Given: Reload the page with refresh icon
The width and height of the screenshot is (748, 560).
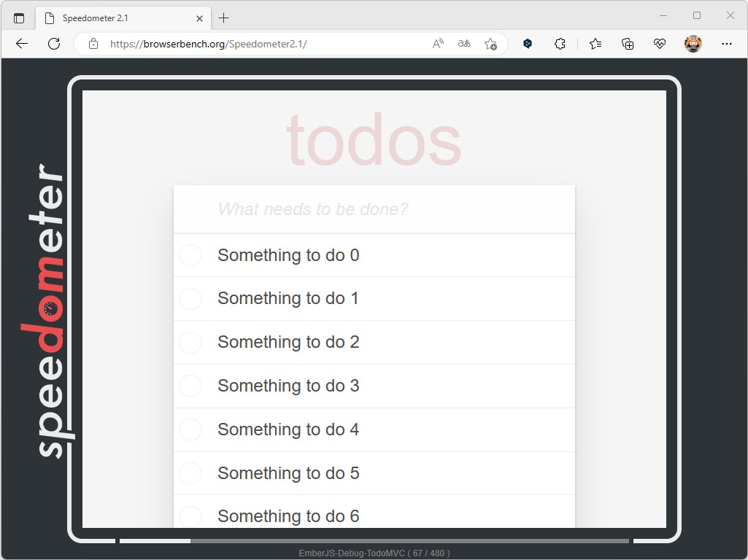Looking at the screenshot, I should click(x=54, y=44).
